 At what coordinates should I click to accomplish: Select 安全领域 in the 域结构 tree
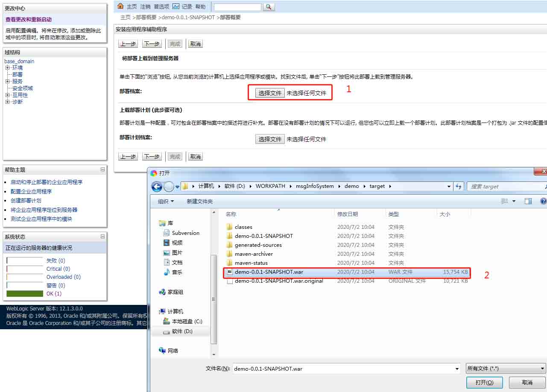[23, 88]
